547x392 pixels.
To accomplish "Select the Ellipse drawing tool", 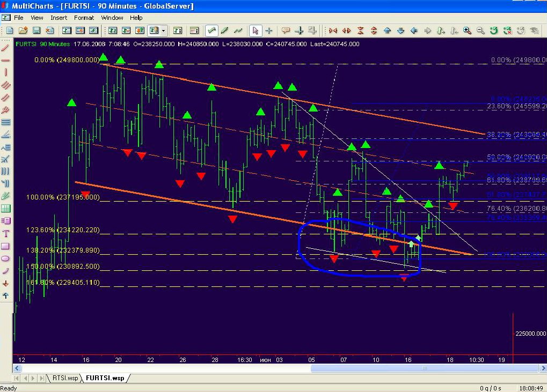I will click(x=6, y=258).
